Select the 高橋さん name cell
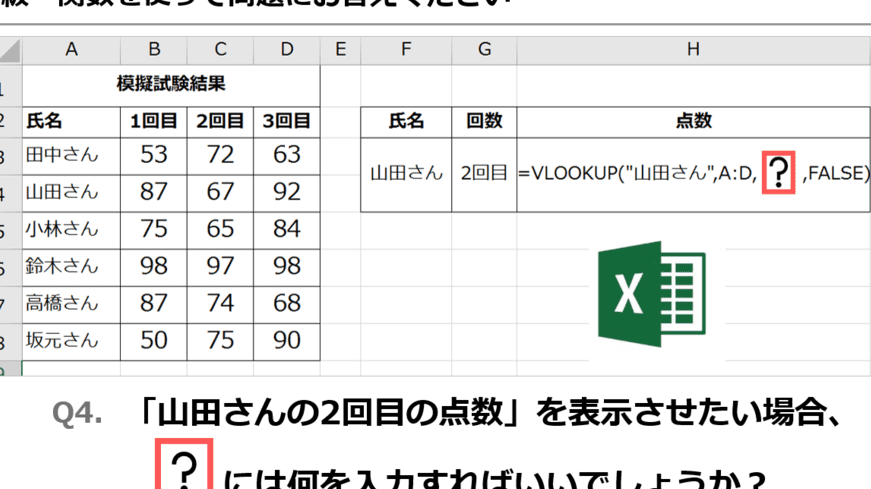The image size is (871, 489). [x=71, y=305]
